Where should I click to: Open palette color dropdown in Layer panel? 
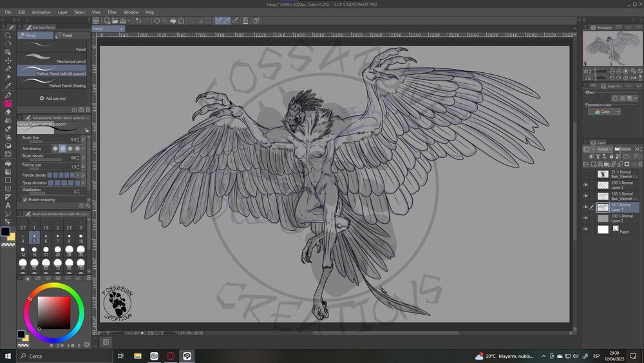[x=592, y=150]
